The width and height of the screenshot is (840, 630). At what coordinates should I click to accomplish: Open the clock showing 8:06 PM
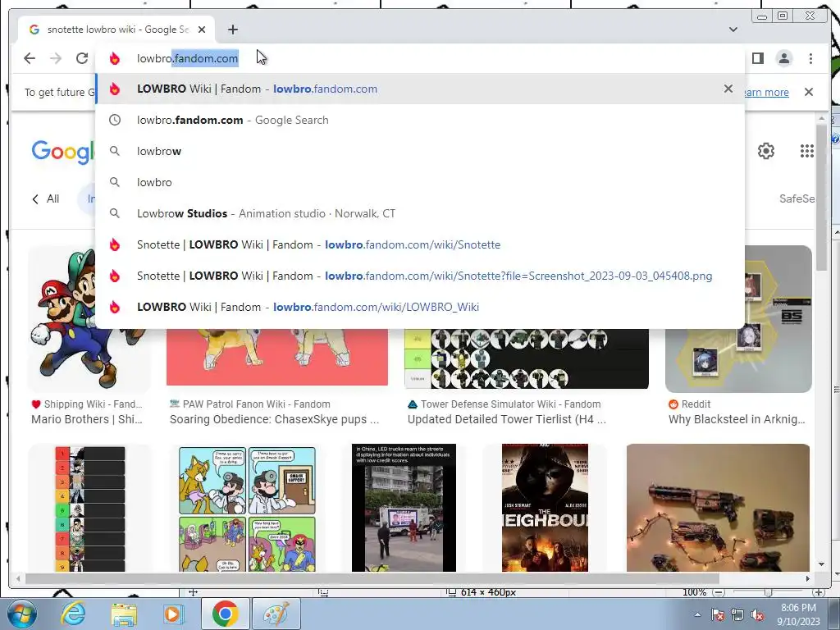798,614
